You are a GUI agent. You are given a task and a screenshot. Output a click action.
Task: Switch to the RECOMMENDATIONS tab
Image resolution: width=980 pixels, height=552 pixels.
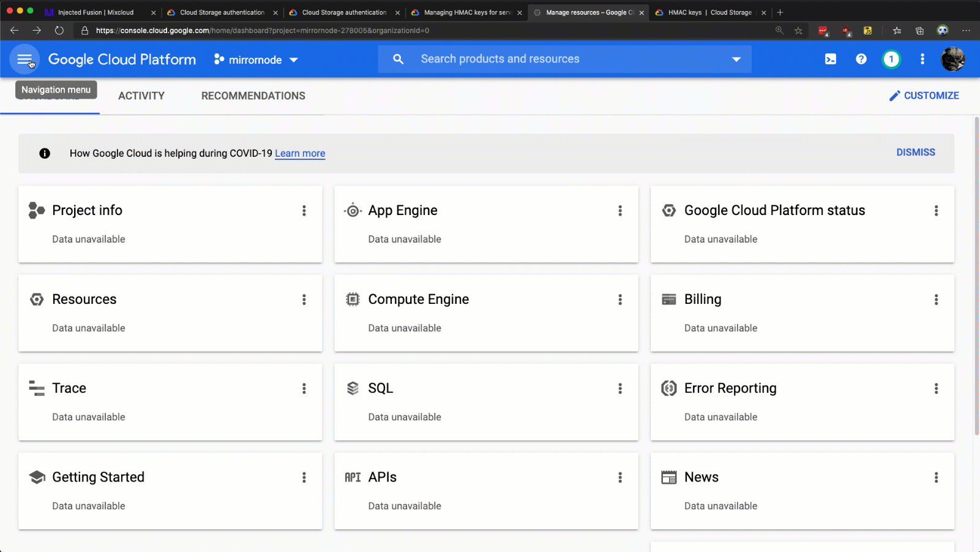tap(253, 96)
